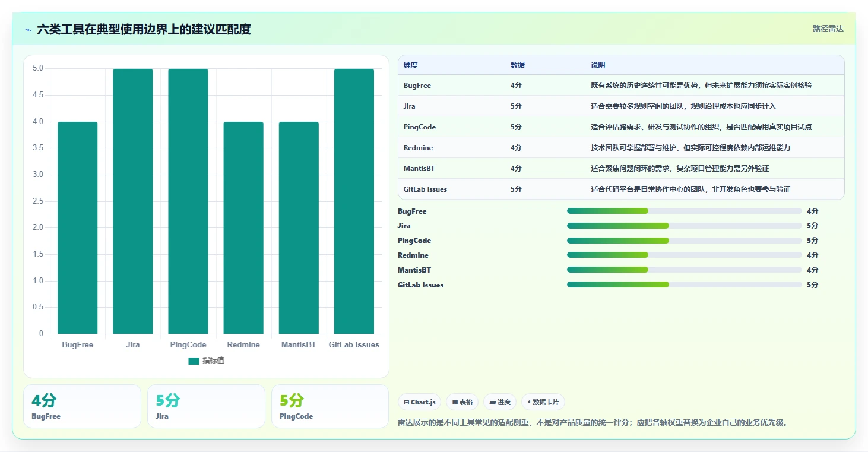This screenshot has height=452, width=868.
Task: Click the title 六类工具在典型使用边界上的建议匹配度
Action: click(144, 29)
